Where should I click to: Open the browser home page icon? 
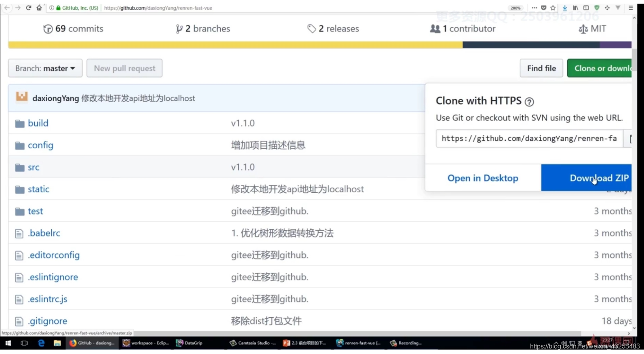[x=39, y=8]
